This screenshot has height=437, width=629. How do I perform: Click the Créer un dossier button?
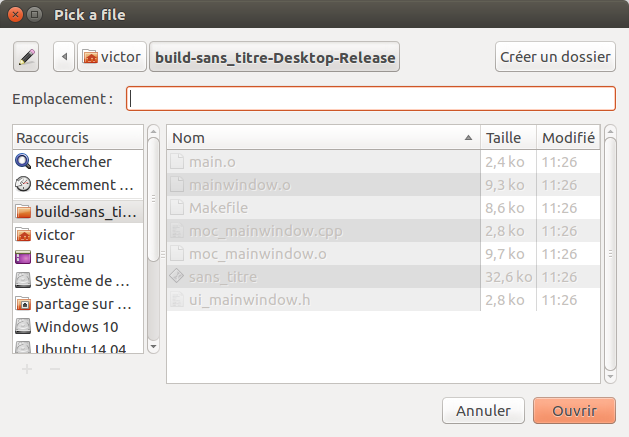(x=554, y=57)
